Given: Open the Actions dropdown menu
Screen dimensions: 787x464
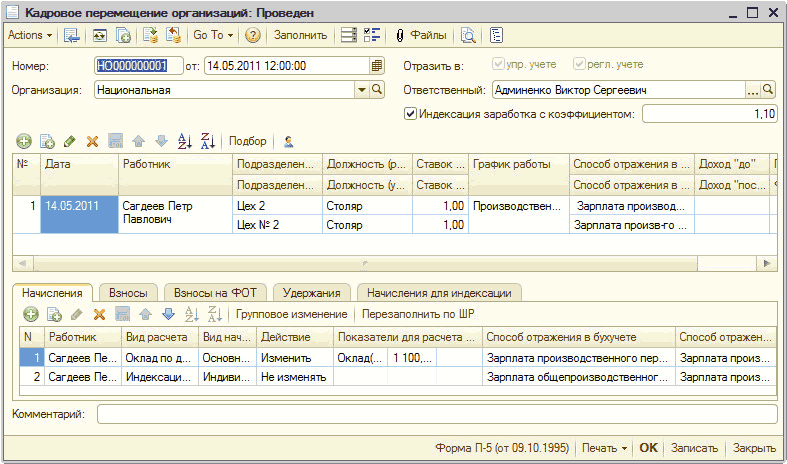Looking at the screenshot, I should (x=29, y=35).
